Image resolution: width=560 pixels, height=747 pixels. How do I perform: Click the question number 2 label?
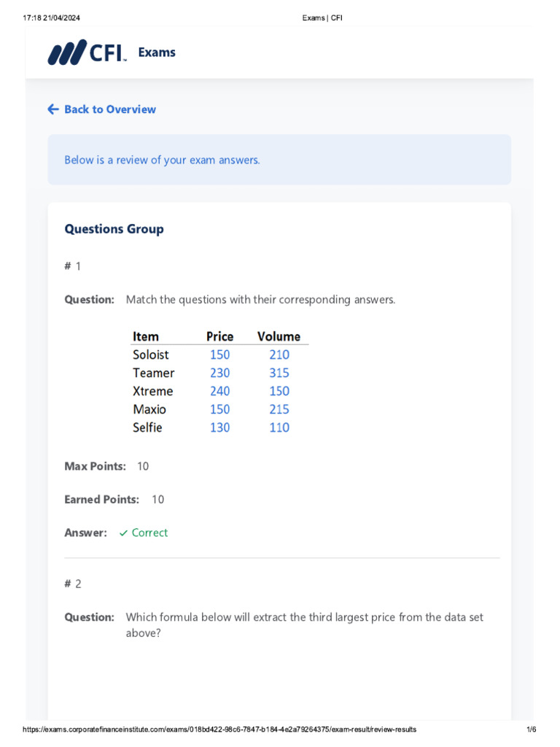(x=73, y=584)
